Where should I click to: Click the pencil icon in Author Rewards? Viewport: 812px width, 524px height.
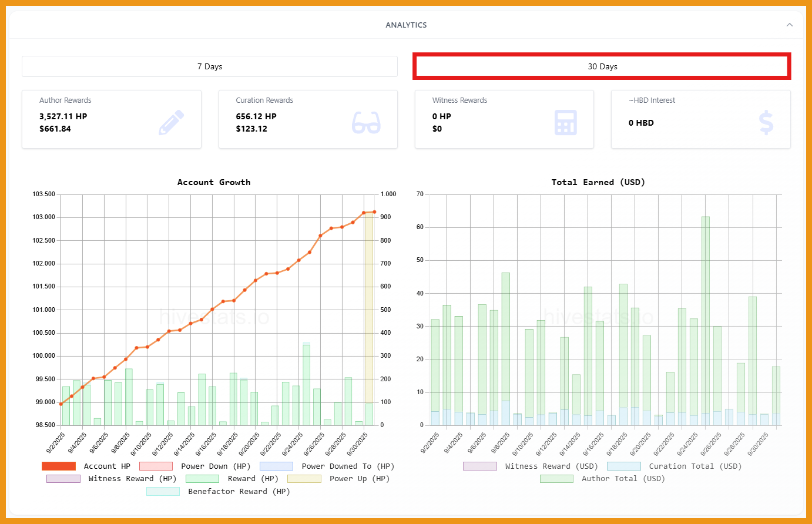click(172, 122)
